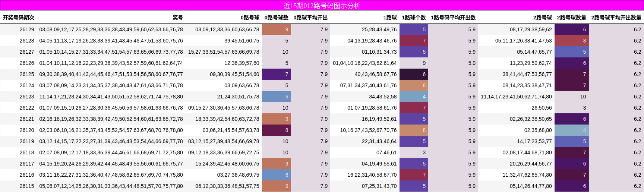
Task: Click the 0路号球数 column header
Action: click(277, 18)
